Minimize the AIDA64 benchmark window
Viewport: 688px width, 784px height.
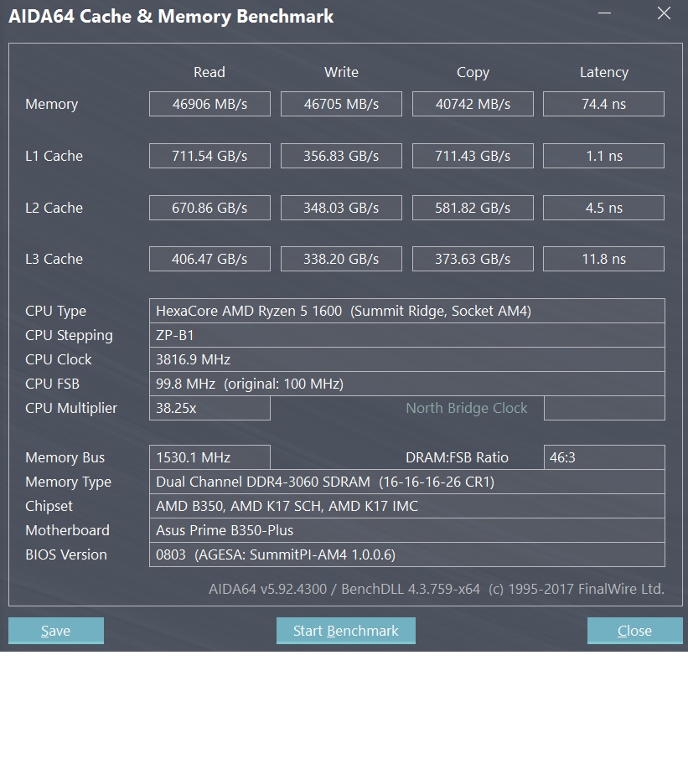click(x=604, y=13)
